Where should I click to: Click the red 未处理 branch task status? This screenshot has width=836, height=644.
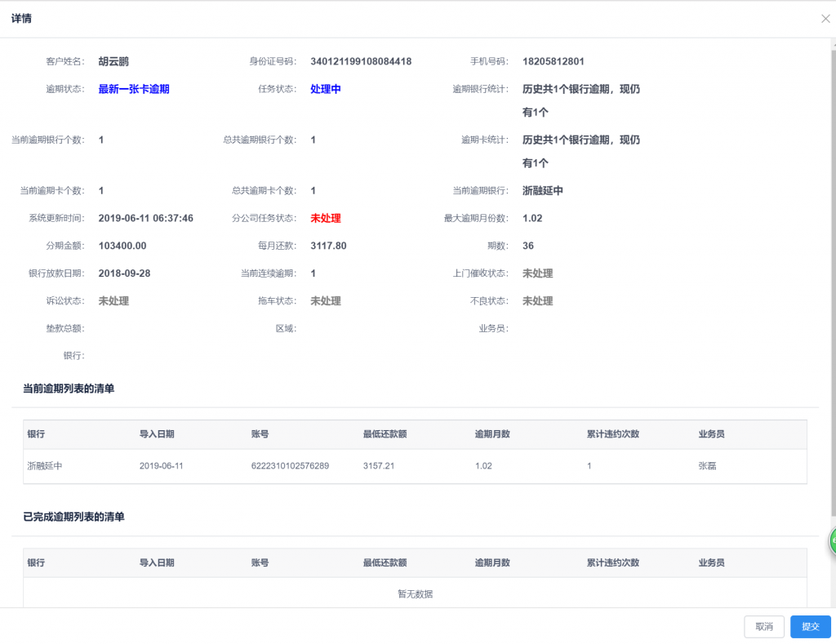325,218
